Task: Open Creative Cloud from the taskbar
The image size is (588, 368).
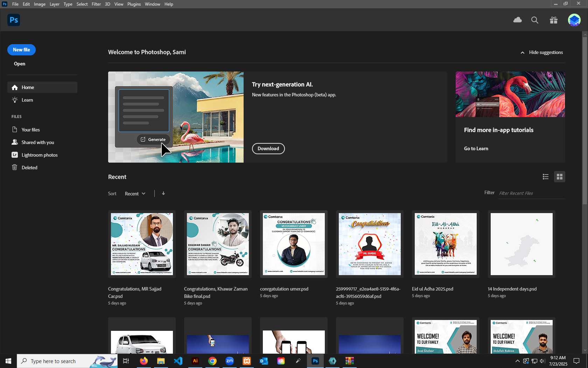Action: [x=281, y=361]
